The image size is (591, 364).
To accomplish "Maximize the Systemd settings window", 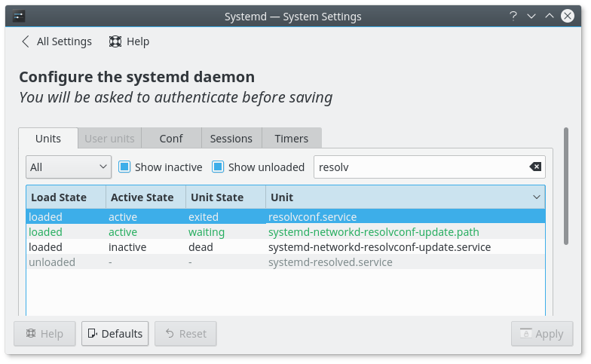I will click(550, 16).
